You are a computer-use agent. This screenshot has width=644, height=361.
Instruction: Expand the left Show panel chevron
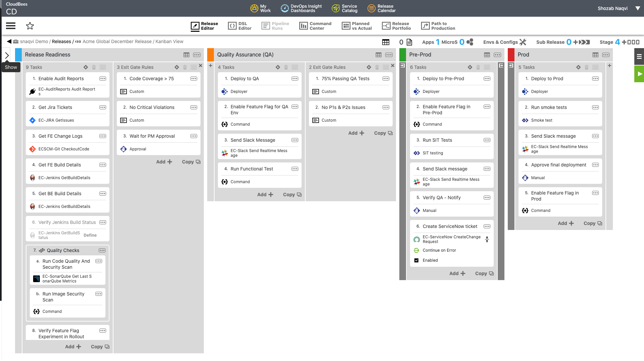7,55
